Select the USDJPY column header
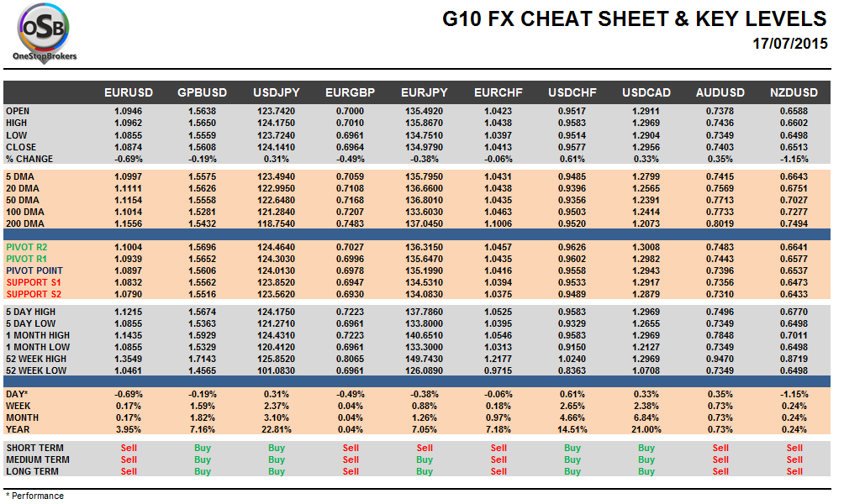 (x=277, y=92)
